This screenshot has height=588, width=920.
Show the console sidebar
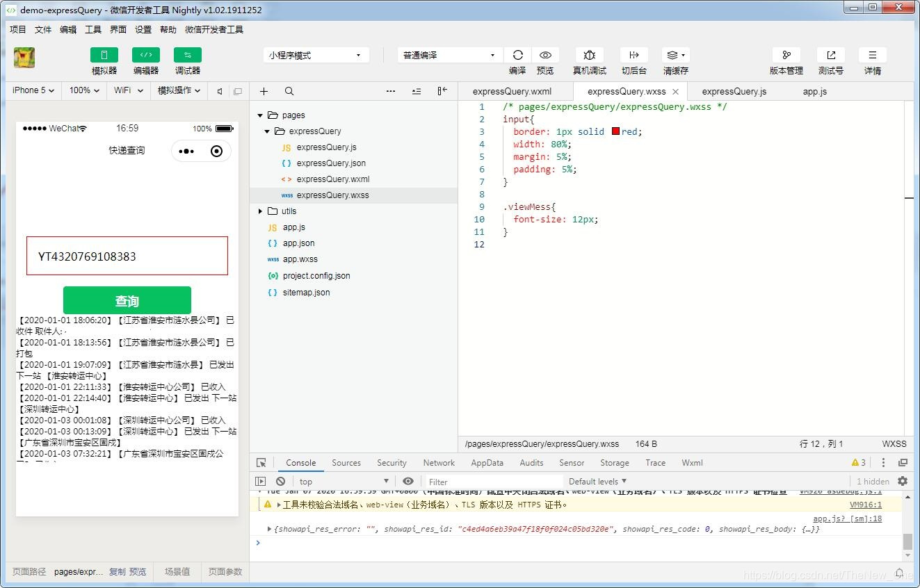coord(261,481)
